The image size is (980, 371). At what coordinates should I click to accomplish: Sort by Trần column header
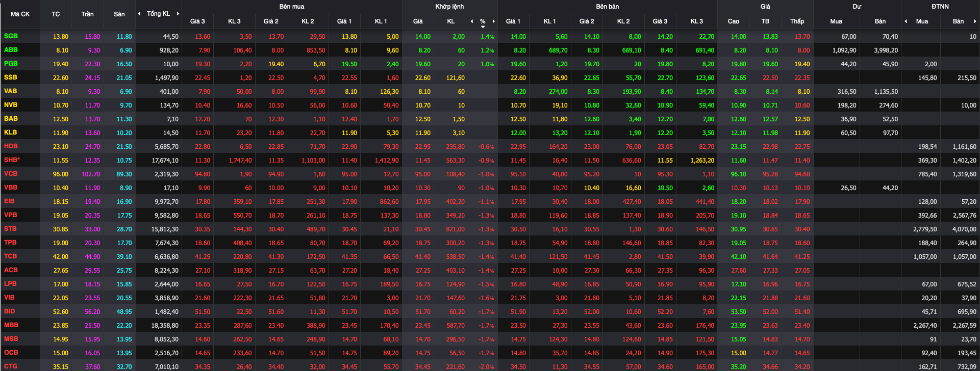tap(87, 14)
